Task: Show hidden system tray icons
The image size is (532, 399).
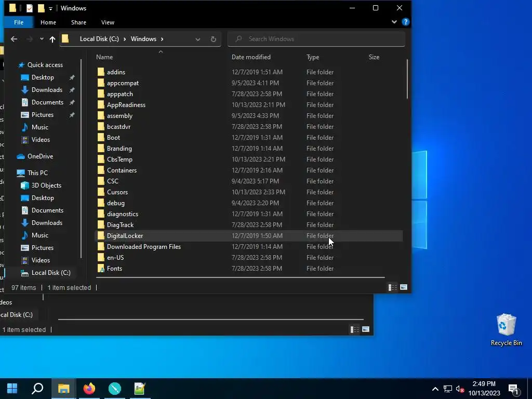Action: 435,389
